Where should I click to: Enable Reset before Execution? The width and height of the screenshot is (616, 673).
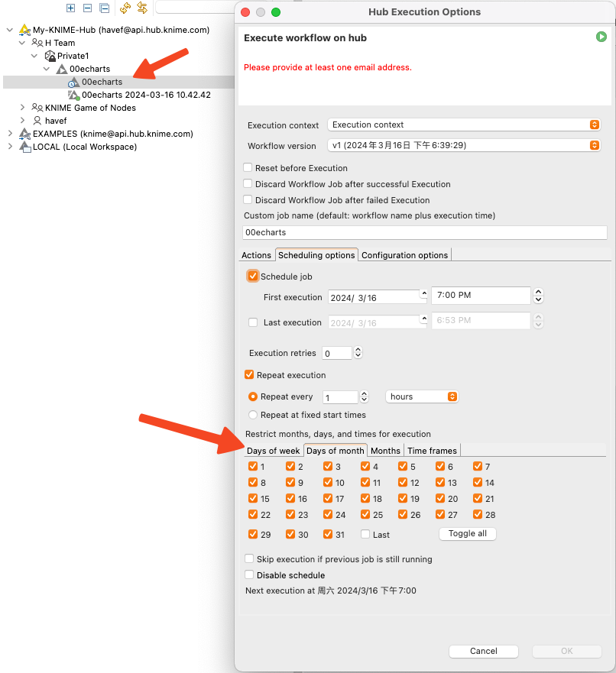point(248,168)
